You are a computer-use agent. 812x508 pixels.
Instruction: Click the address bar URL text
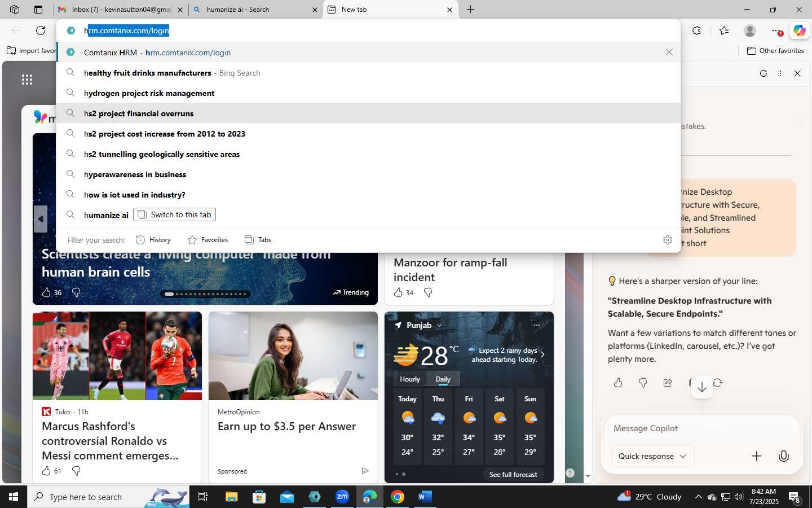[x=127, y=30]
